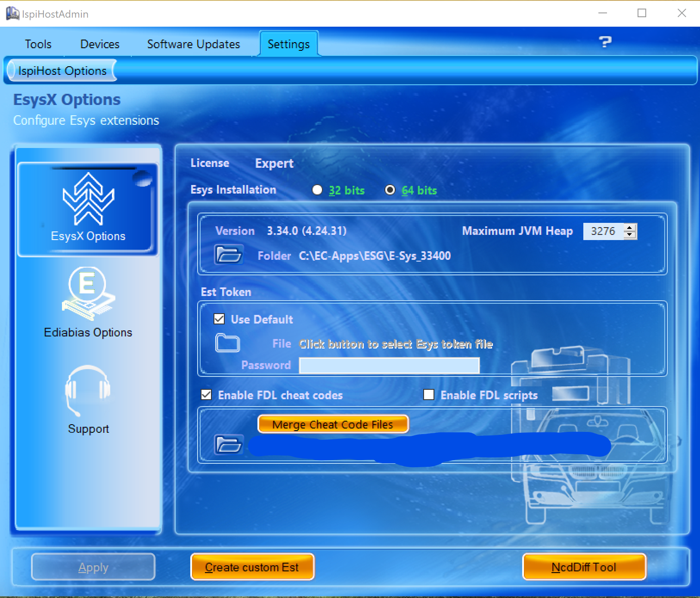Maximize the IspiHostAdmin window
700x598 pixels.
(x=642, y=13)
